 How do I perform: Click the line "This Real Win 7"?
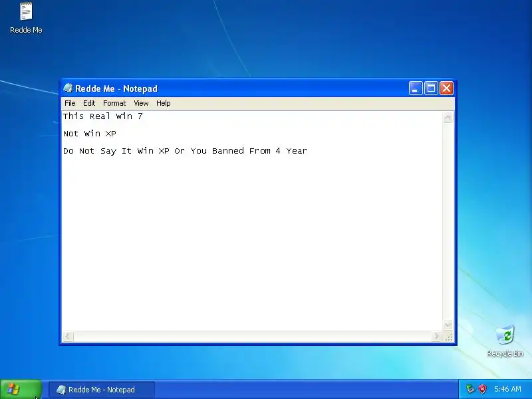click(x=103, y=116)
